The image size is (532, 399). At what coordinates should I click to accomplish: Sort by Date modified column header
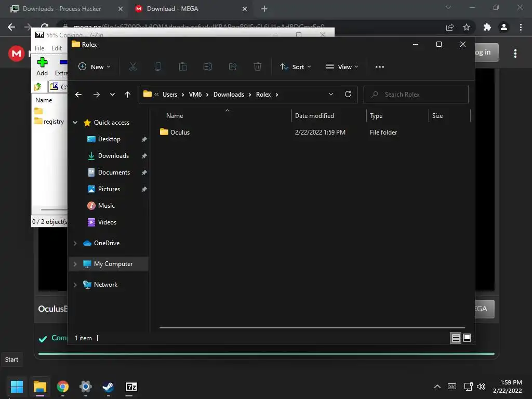coord(328,116)
